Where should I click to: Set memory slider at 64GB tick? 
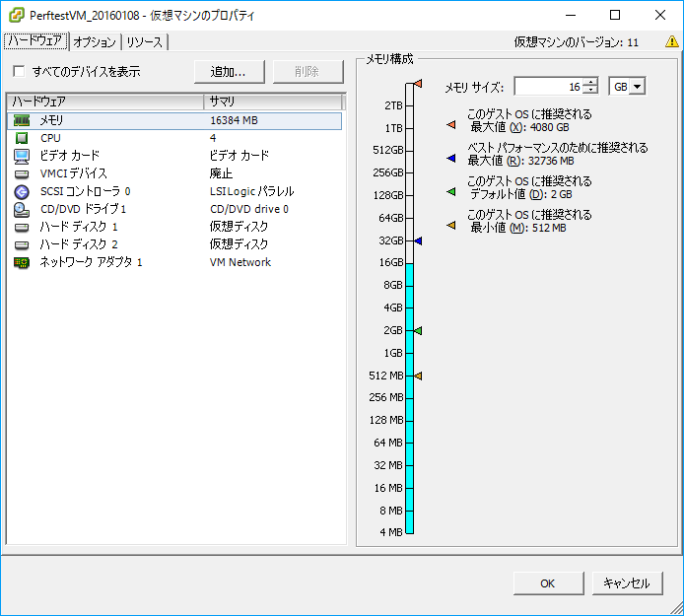click(x=409, y=218)
